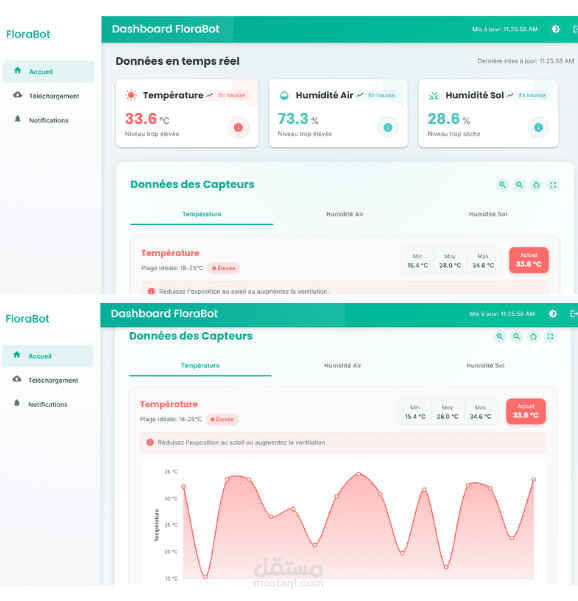Open Notifications in the bottom sidebar
The height and width of the screenshot is (601, 578).
tap(48, 404)
